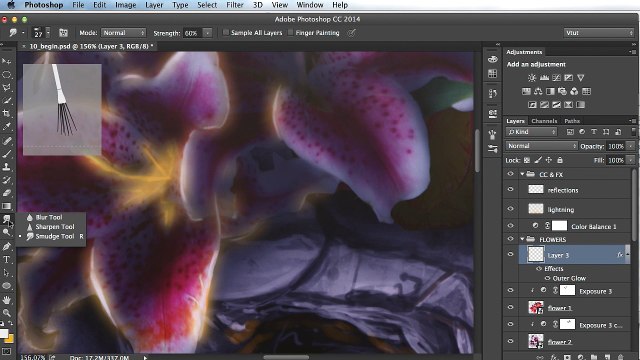
Task: Hide the flower 1 layer
Action: (510, 307)
